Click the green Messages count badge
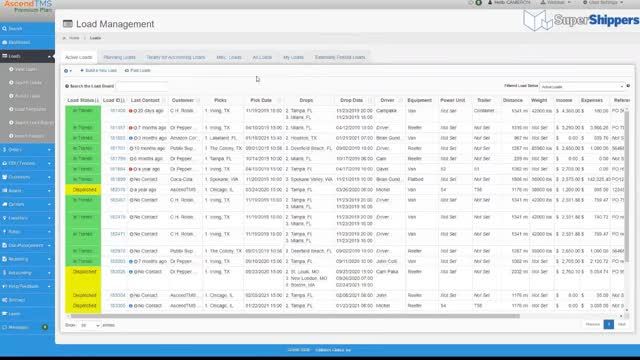Screen dimensions: 640x360 (x=45, y=327)
